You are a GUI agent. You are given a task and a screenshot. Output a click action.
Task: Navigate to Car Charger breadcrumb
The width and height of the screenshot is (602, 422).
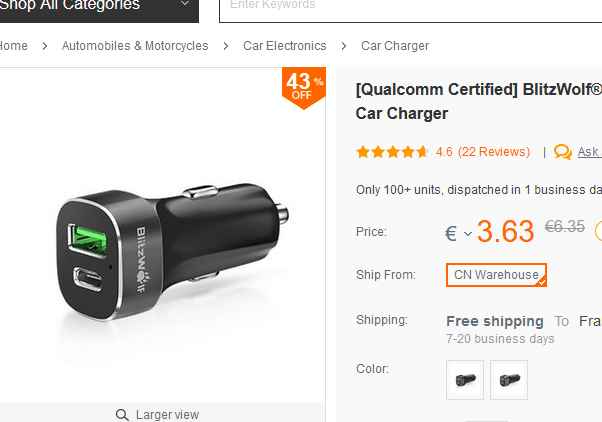click(395, 46)
